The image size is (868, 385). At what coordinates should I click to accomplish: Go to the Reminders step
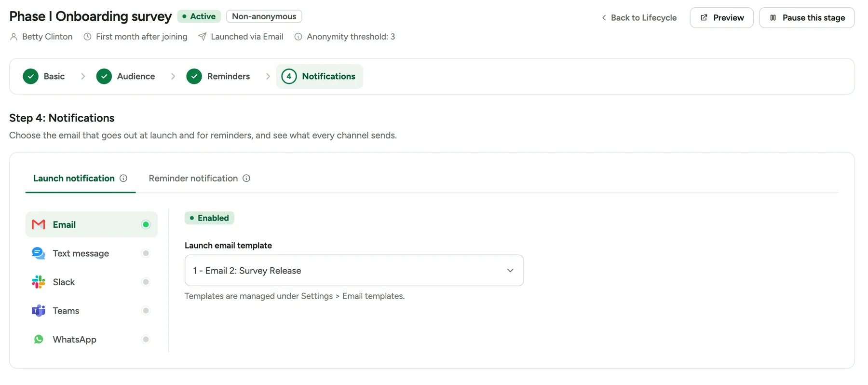(218, 76)
